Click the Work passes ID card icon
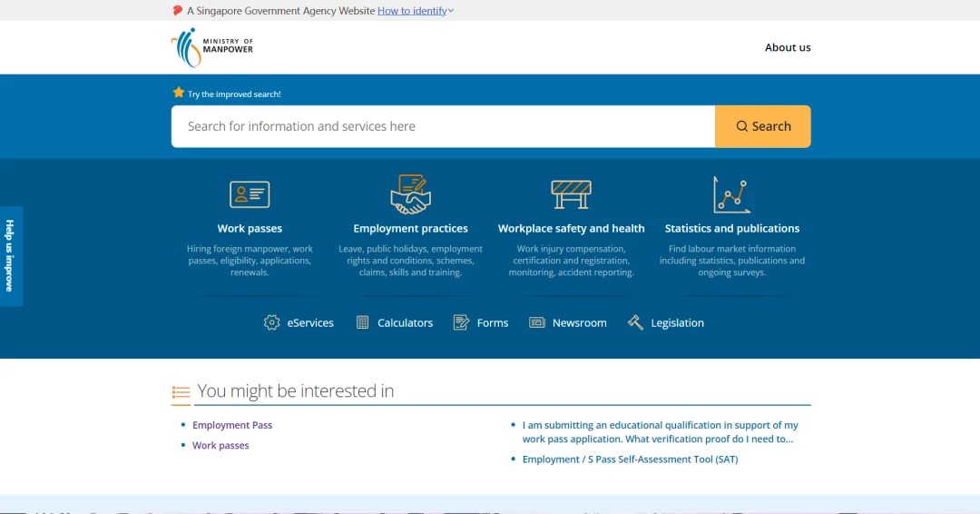The image size is (980, 514). [250, 194]
